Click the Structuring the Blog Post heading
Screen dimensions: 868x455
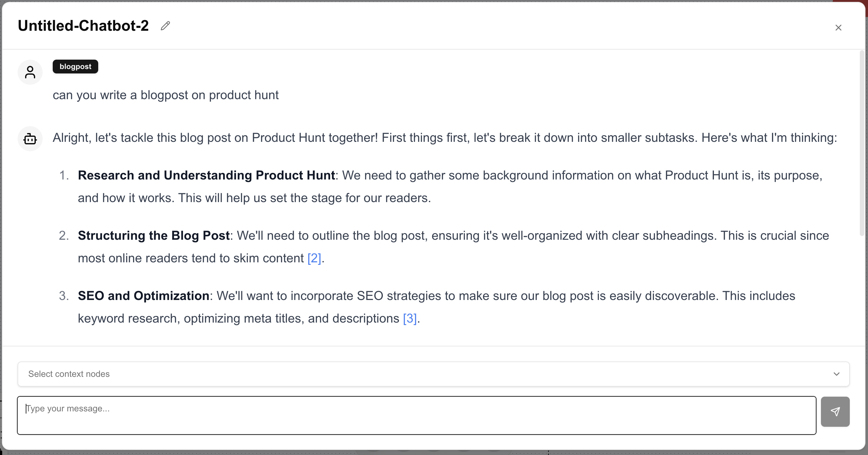154,236
